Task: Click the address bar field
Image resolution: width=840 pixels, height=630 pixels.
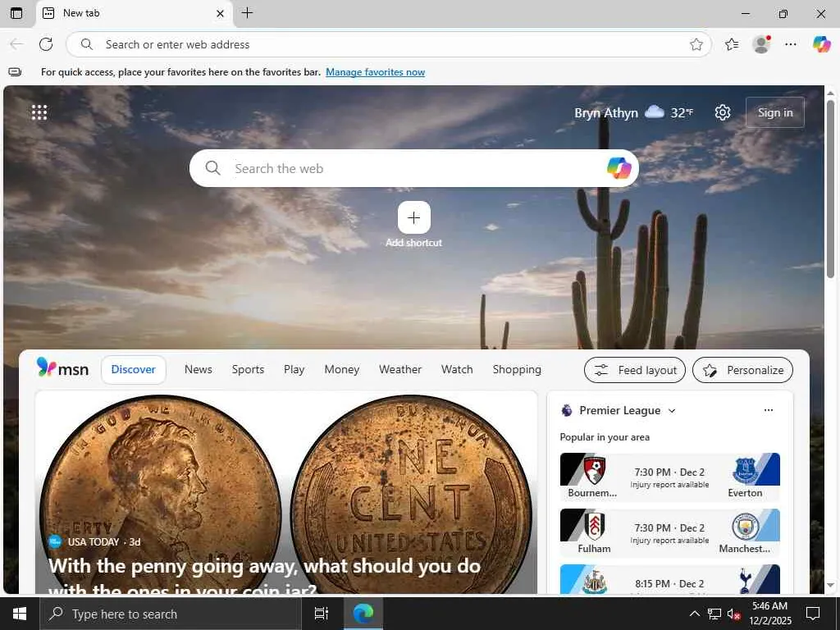Action: point(389,44)
